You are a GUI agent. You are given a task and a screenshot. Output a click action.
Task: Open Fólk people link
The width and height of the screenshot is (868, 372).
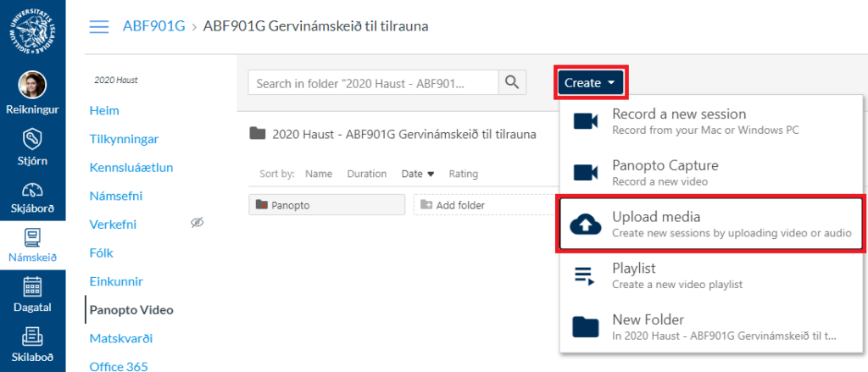tap(102, 253)
